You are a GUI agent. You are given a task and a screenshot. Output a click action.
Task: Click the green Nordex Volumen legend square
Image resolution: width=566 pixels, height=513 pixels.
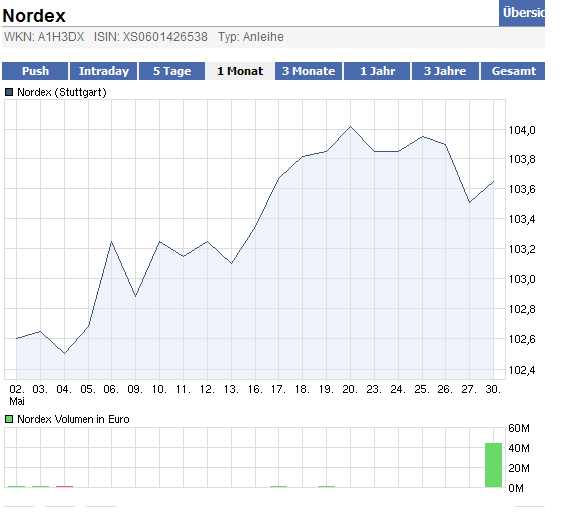(x=9, y=419)
